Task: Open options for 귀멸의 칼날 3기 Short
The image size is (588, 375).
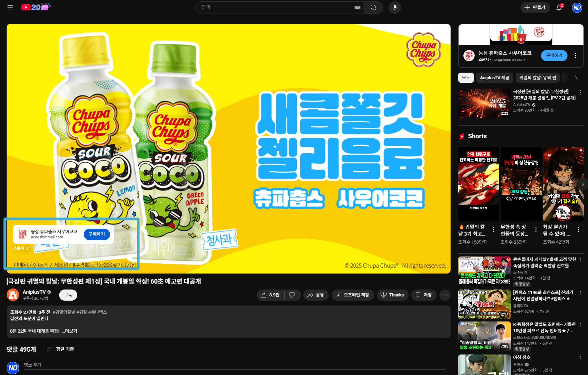Action: [x=493, y=230]
